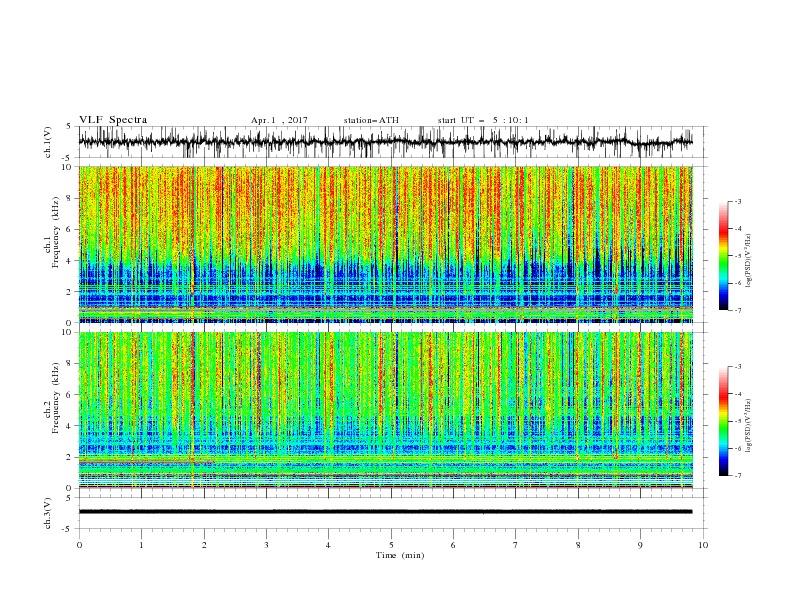Click the "ch.3(V)" waveform axis label
Image resolution: width=792 pixels, height=612 pixels.
click(x=48, y=513)
